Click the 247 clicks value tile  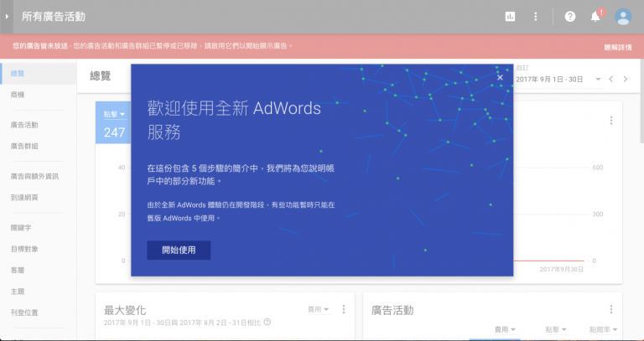click(113, 123)
